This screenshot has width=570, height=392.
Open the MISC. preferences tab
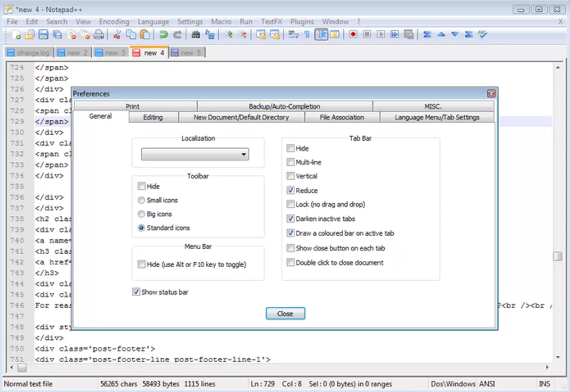click(x=433, y=106)
